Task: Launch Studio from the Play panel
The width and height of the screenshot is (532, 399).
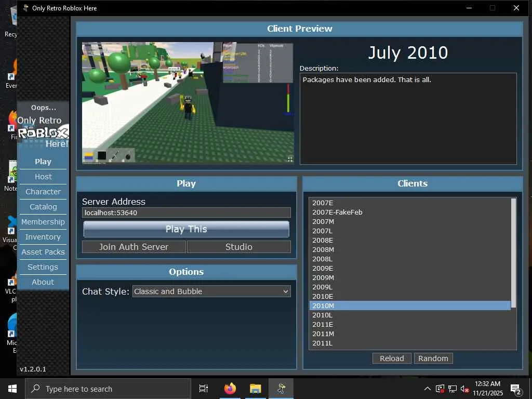Action: [239, 247]
